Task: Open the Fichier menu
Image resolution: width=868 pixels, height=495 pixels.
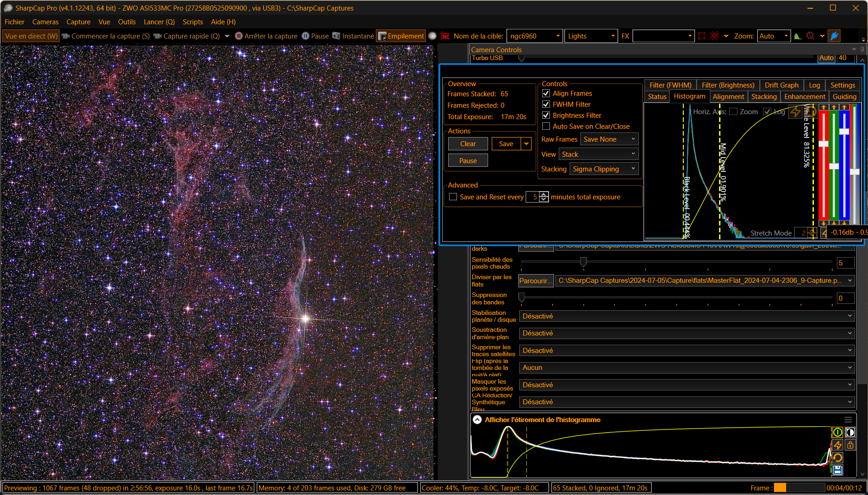Action: [x=14, y=22]
